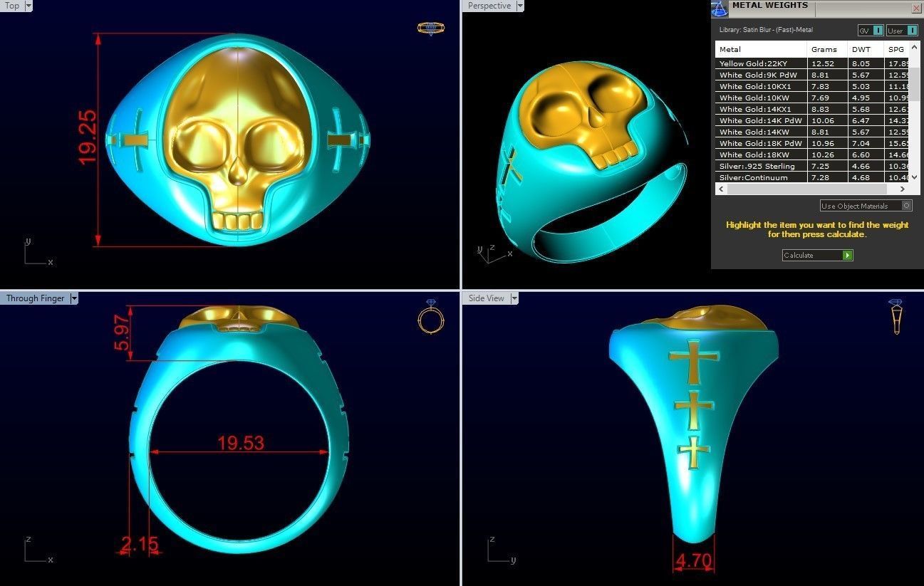924x586 pixels.
Task: Click the scroll left arrow under metal table
Action: tap(721, 189)
